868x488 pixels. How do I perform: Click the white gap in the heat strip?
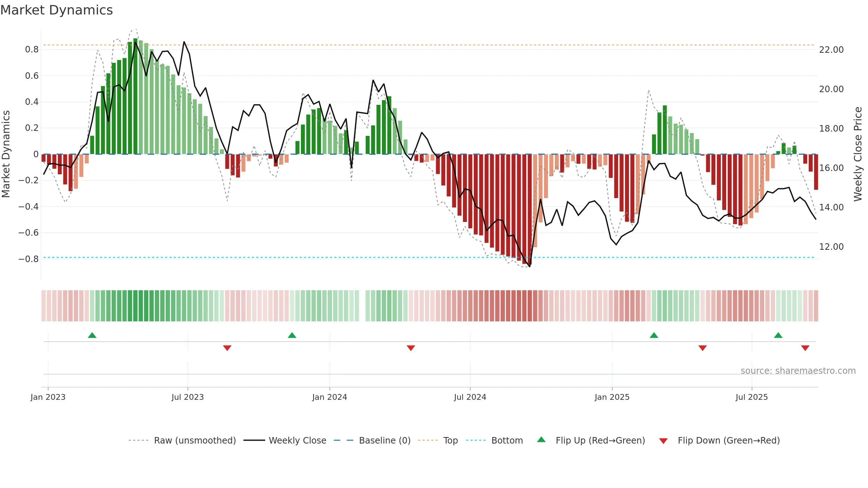click(x=362, y=306)
